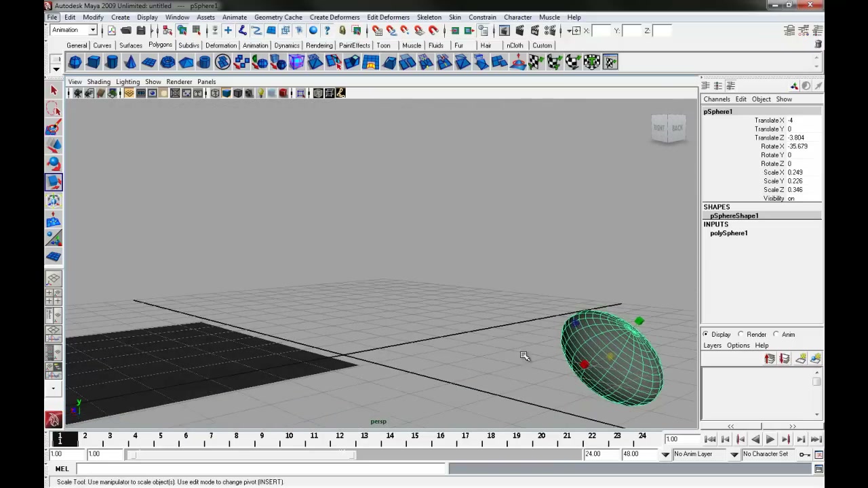This screenshot has height=488, width=868.
Task: Switch to the Rendering shelf tab
Action: (319, 45)
